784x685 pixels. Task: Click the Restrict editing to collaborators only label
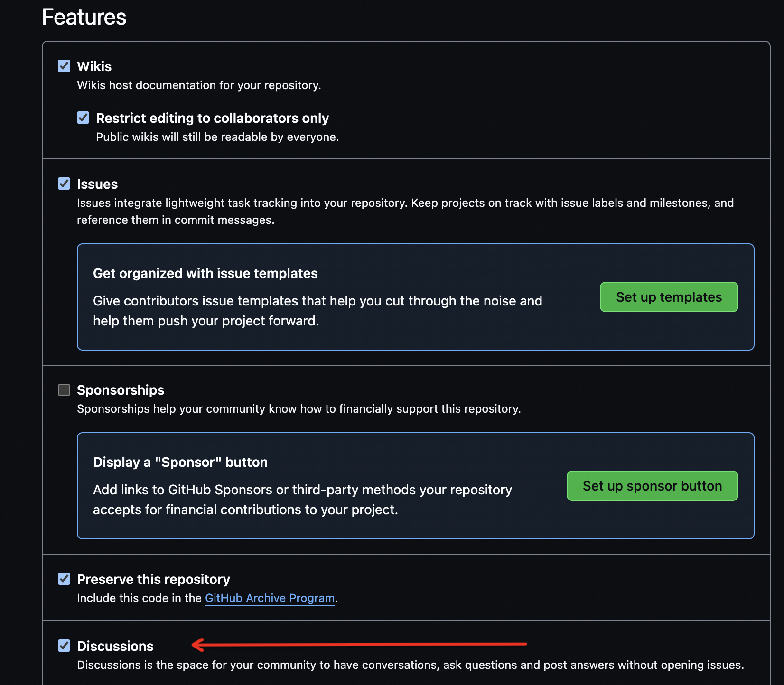click(212, 118)
